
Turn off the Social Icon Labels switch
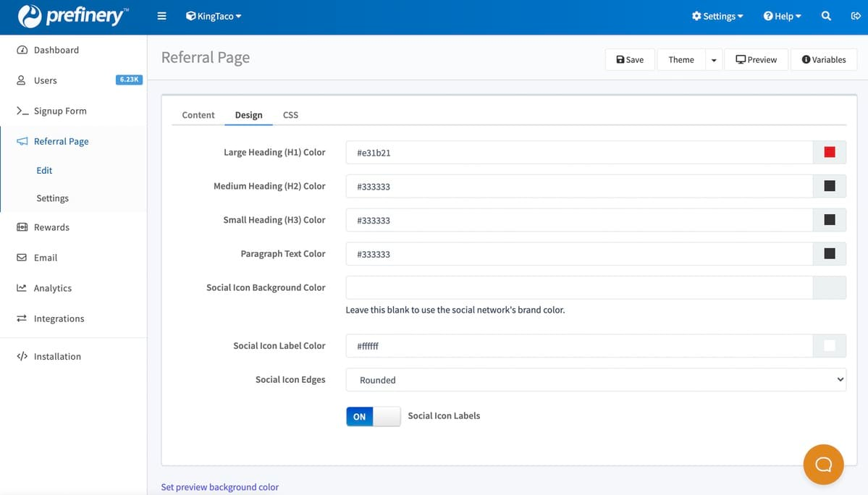373,416
